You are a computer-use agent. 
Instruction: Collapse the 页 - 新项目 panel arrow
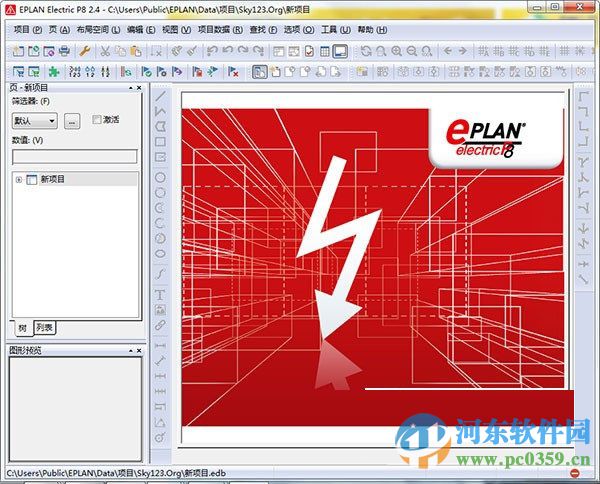(x=131, y=88)
